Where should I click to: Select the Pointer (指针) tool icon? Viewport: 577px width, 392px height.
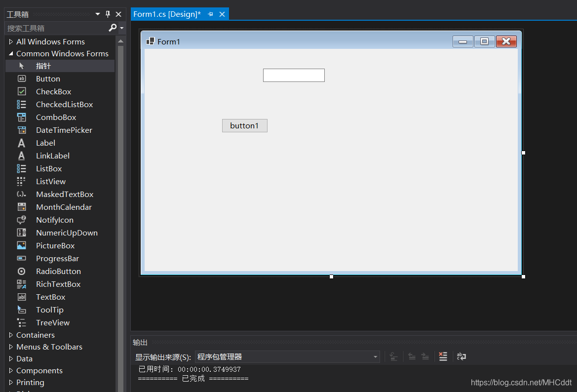pyautogui.click(x=21, y=66)
